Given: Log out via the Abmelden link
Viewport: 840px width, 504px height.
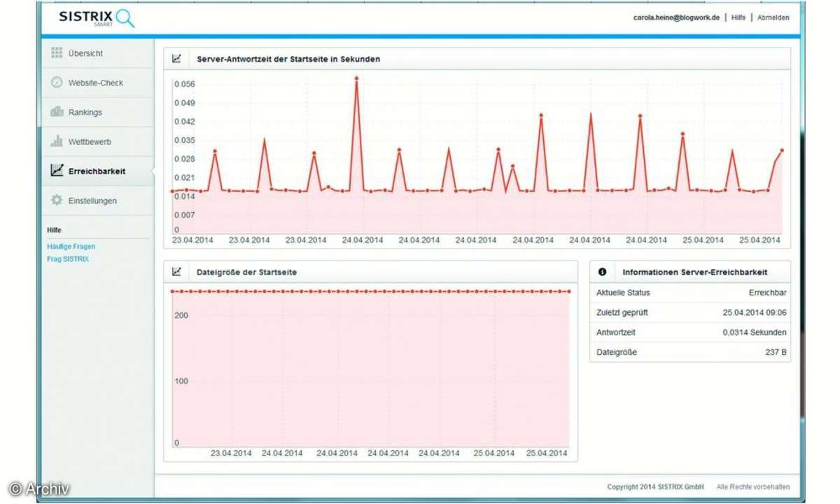Looking at the screenshot, I should [x=773, y=17].
